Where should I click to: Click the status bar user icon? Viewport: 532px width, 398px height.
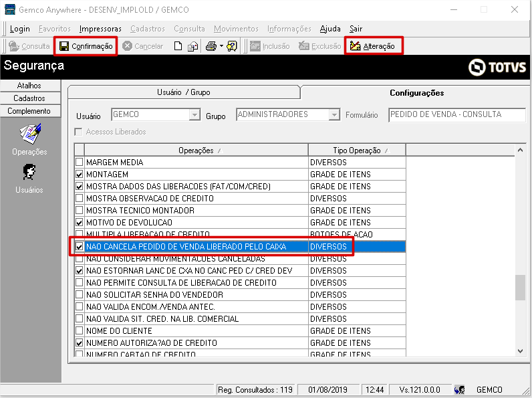pos(459,389)
